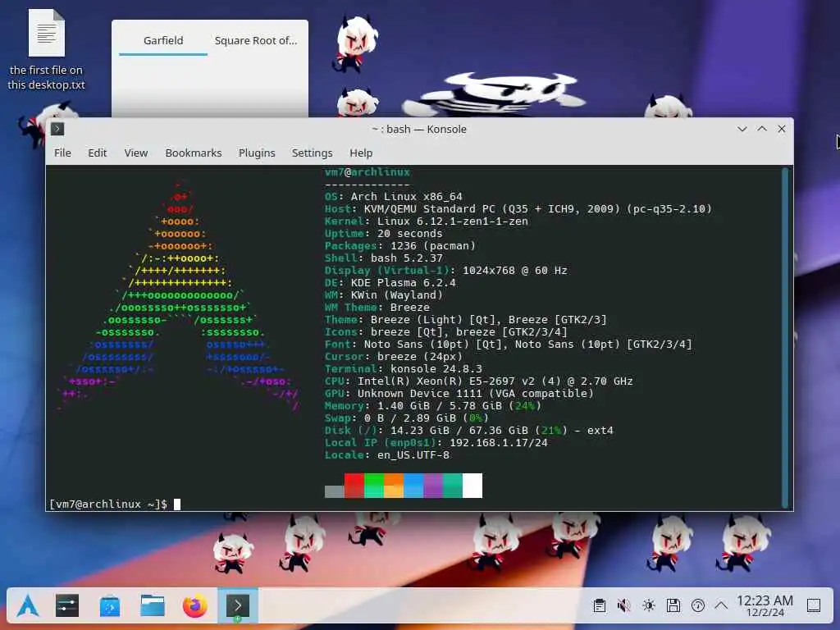The width and height of the screenshot is (840, 630).
Task: Click the red color block in fastfetch output
Action: [x=354, y=486]
